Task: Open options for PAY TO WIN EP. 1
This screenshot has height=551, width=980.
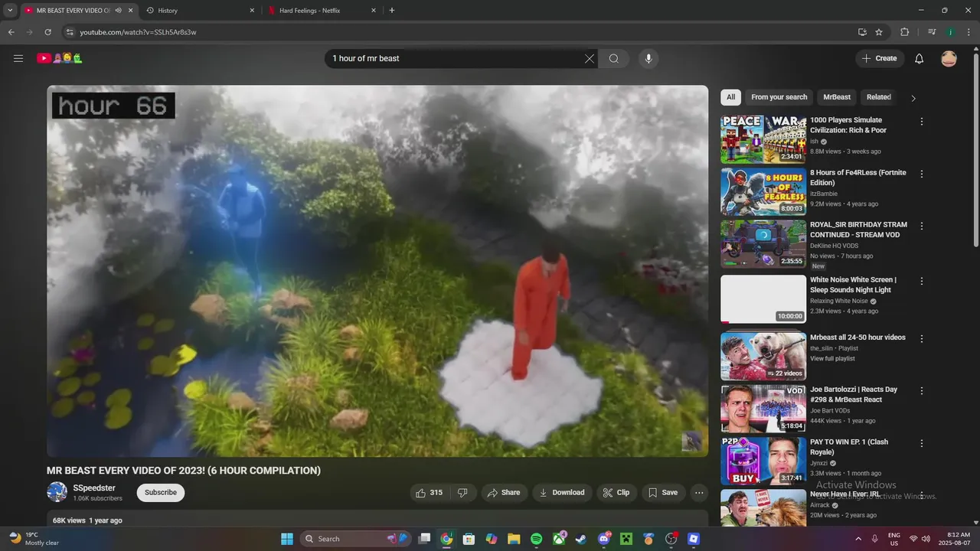Action: tap(922, 443)
